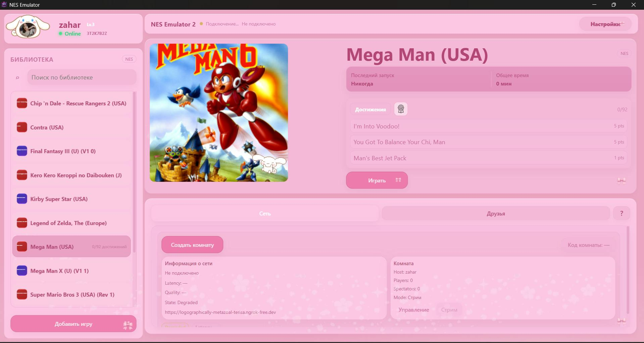644x343 pixels.
Task: Select Chip 'n Dale - Rescue Rangers 2 (USA)
Action: (x=71, y=103)
